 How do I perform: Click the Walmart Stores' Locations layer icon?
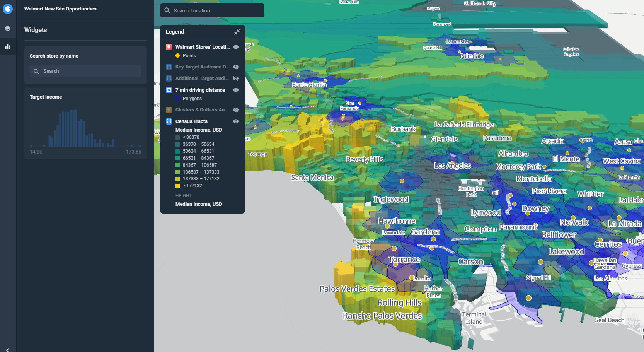[x=169, y=47]
